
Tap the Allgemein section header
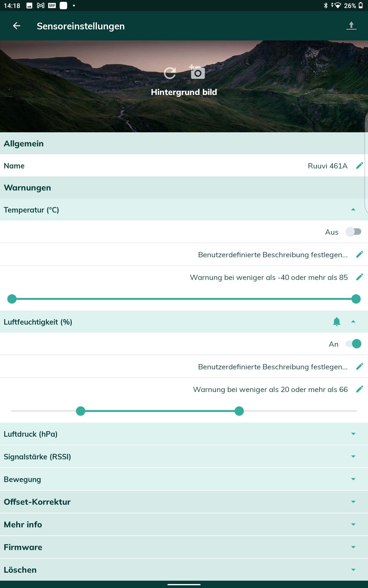coord(184,143)
